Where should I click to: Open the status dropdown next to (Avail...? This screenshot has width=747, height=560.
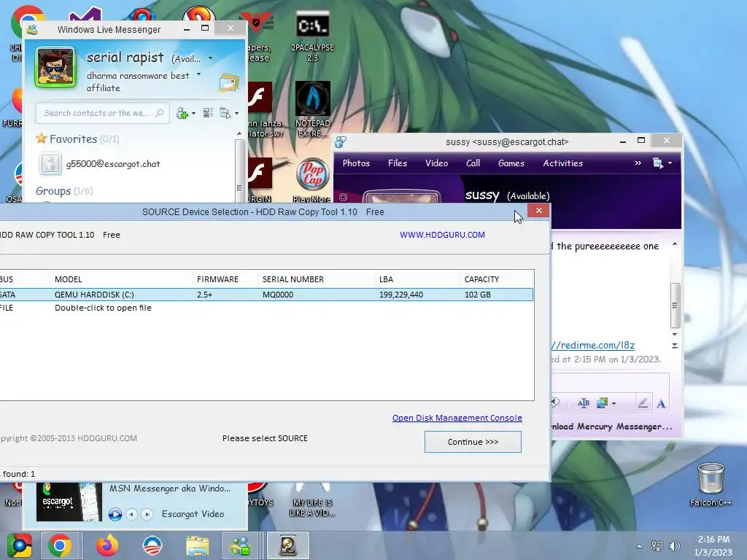click(x=210, y=58)
